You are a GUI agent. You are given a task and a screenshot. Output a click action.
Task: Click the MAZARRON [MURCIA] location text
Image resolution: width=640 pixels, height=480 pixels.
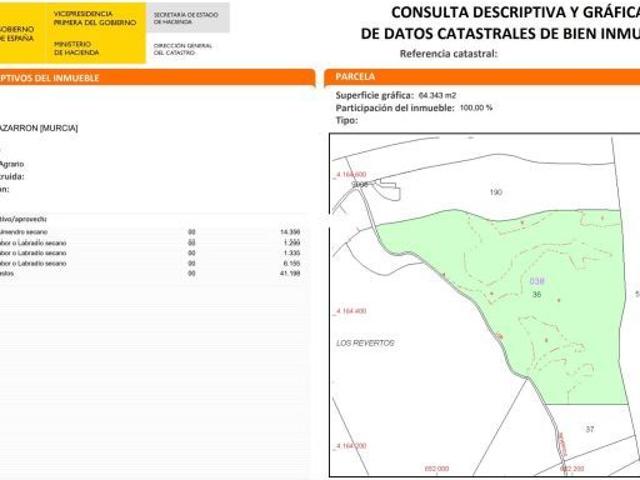pos(38,128)
